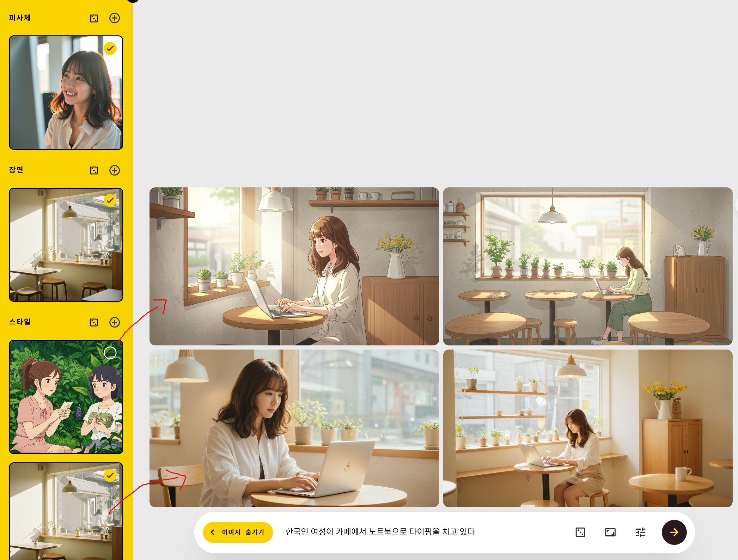738x560 pixels.
Task: Click the dice icon in the prompt bar
Action: 581,532
